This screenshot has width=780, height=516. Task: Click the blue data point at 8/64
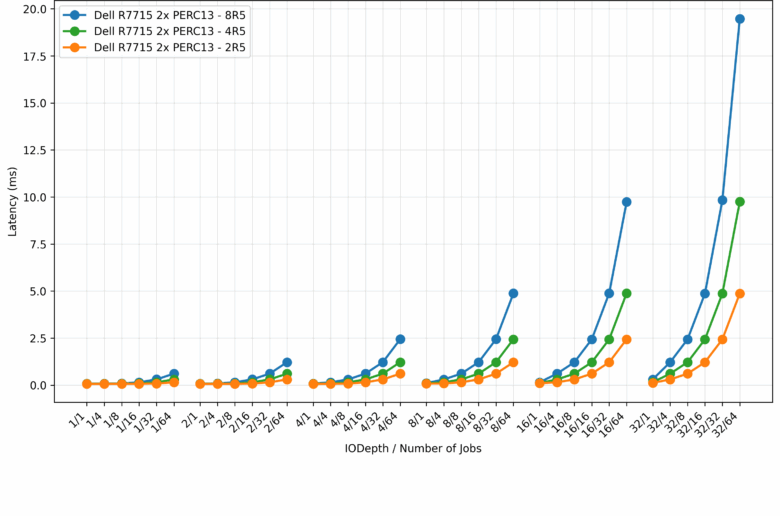click(513, 294)
